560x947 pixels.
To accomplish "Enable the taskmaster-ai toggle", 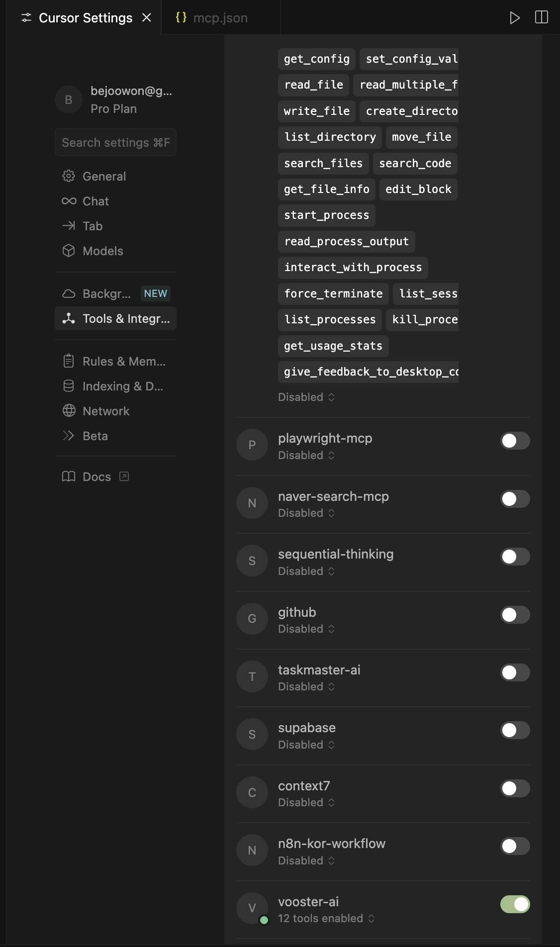I will click(515, 672).
